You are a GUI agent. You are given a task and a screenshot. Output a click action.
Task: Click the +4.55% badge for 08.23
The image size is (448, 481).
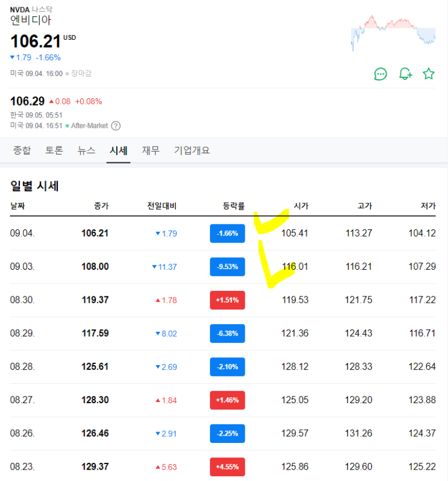point(227,467)
